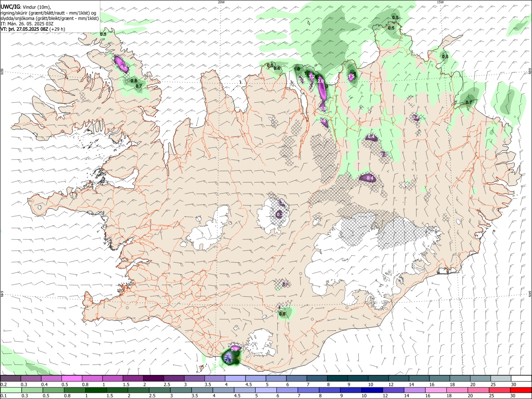
Task: Click the 0.7 value in the Westfjords
Action: point(139,86)
